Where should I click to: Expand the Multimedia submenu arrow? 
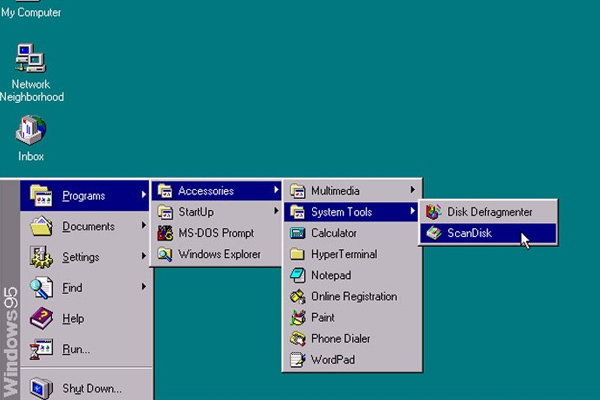tap(412, 189)
